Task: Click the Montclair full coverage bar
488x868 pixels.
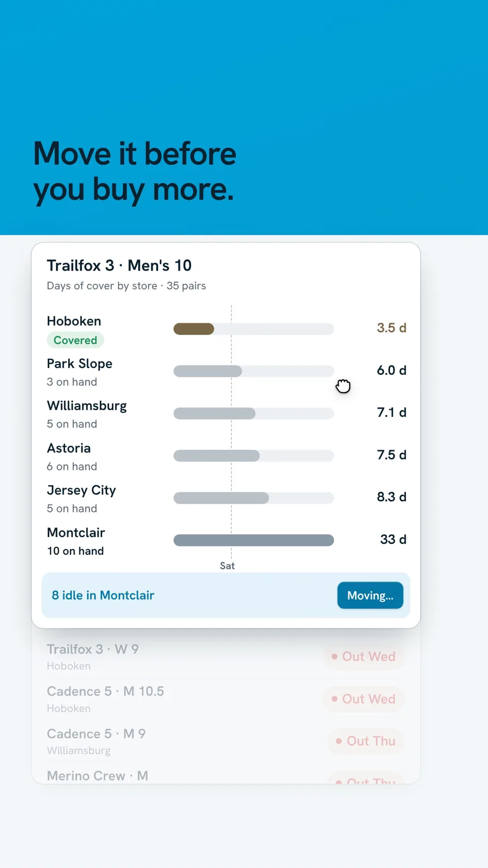Action: point(254,540)
